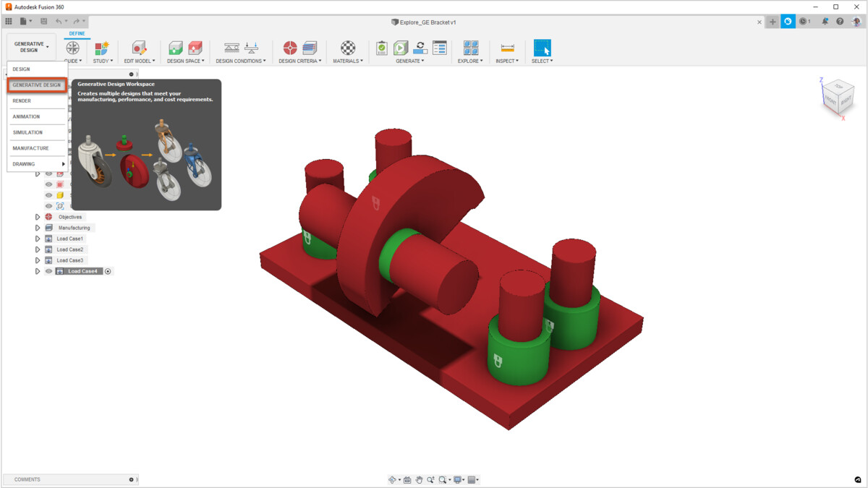Click the Pan hand tool in navigation bar
This screenshot has width=868, height=488.
click(419, 480)
